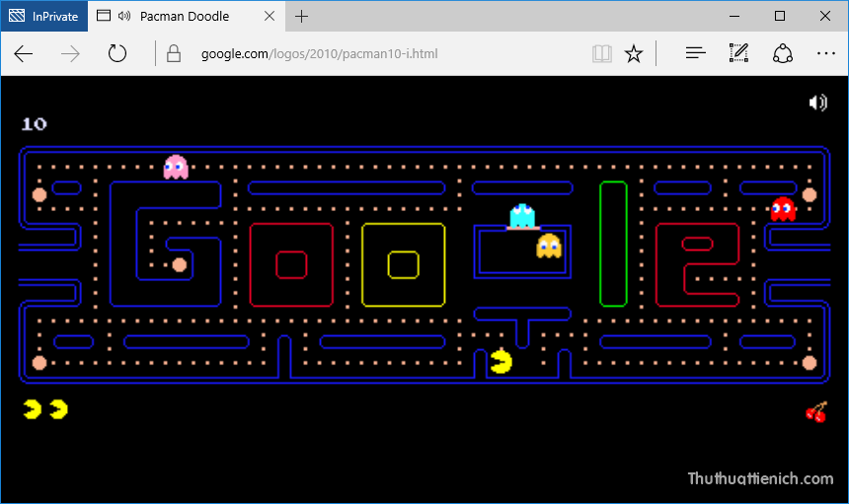Click the yellow Pac-Man in the maze

point(501,362)
